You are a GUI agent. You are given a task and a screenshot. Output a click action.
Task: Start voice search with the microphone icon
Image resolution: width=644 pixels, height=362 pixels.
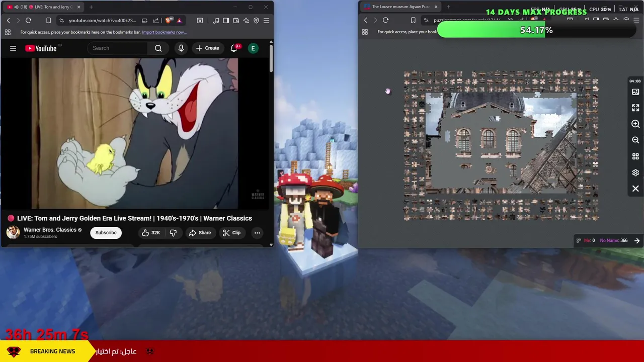[x=181, y=48]
